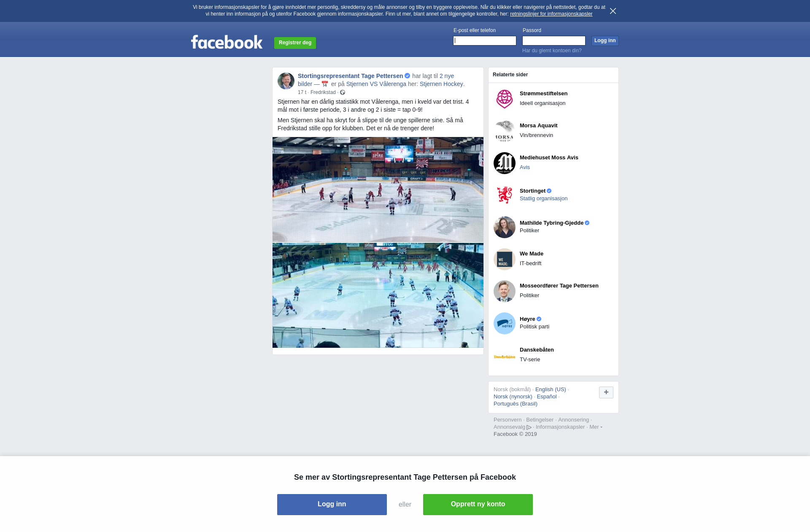Open Stortinget lion logo
The height and width of the screenshot is (532, 810).
[x=505, y=195]
